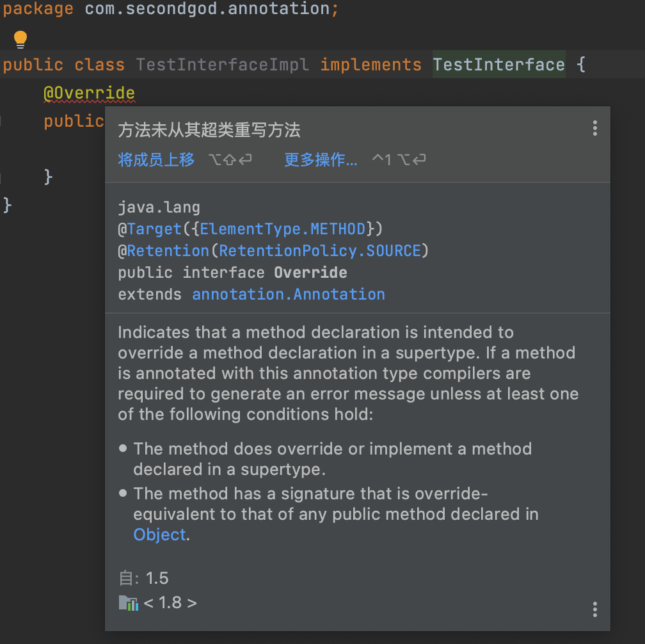Follow the Target annotation link
This screenshot has height=644, width=645.
[154, 229]
